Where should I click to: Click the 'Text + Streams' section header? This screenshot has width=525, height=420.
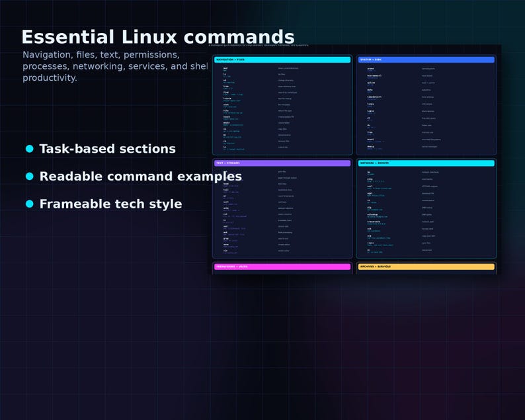282,163
